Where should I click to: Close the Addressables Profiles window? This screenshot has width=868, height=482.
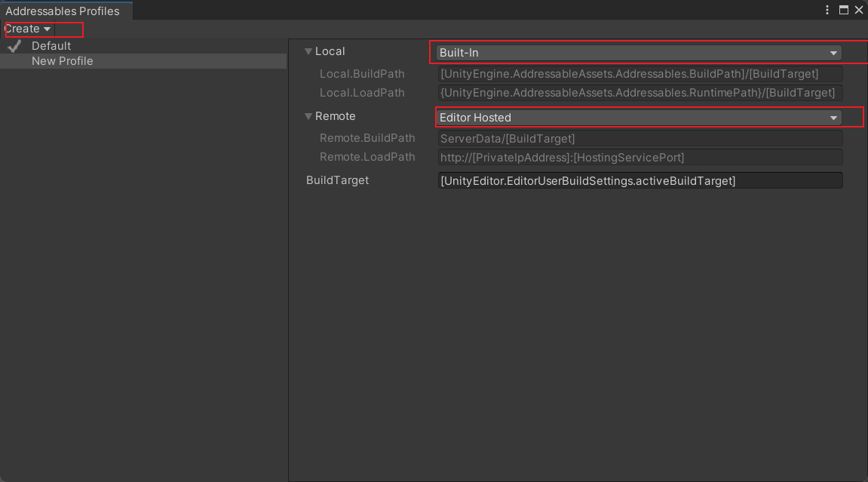pos(859,10)
